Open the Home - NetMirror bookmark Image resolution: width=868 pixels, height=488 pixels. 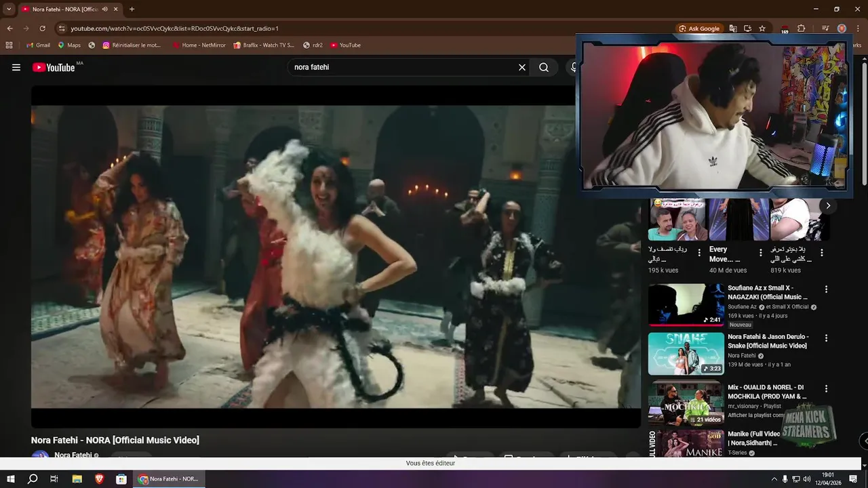click(199, 45)
